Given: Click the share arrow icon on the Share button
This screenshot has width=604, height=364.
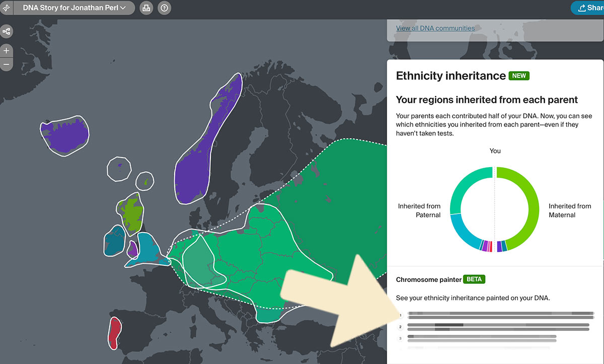Looking at the screenshot, I should tap(583, 8).
